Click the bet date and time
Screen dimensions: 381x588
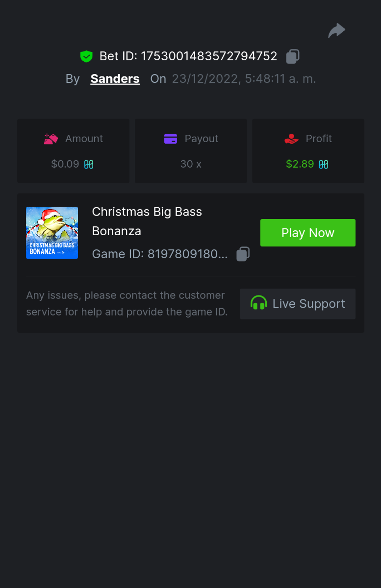[244, 78]
